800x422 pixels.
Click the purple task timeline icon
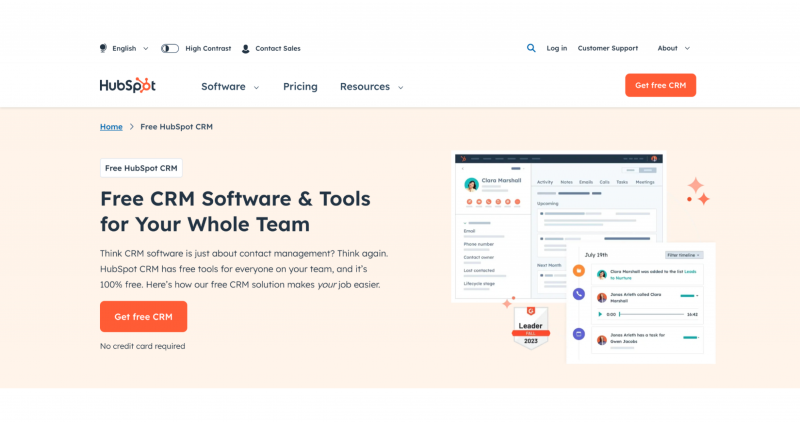tap(579, 334)
